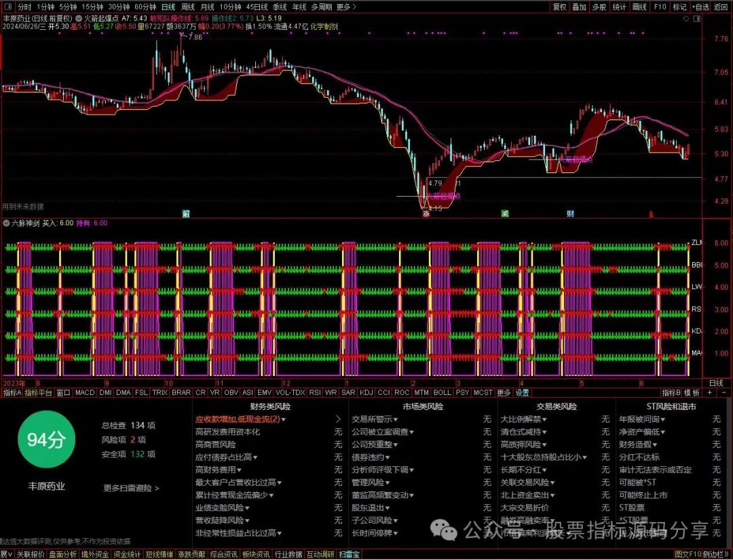Click the 返回 back button

pyautogui.click(x=720, y=7)
